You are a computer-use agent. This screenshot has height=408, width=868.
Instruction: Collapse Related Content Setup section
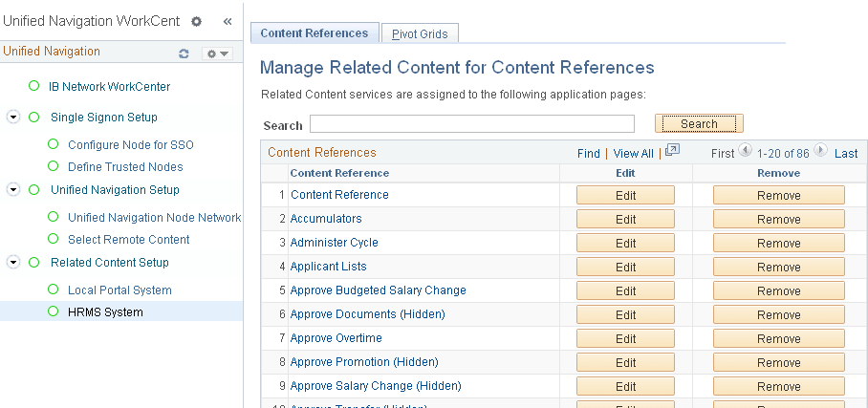13,263
